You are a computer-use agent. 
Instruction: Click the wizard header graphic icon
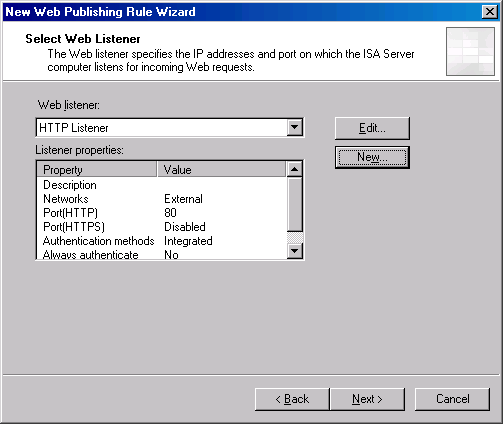click(470, 51)
